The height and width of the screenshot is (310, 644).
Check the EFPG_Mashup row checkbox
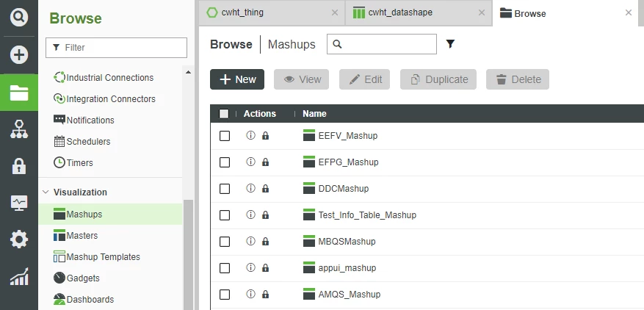point(225,162)
